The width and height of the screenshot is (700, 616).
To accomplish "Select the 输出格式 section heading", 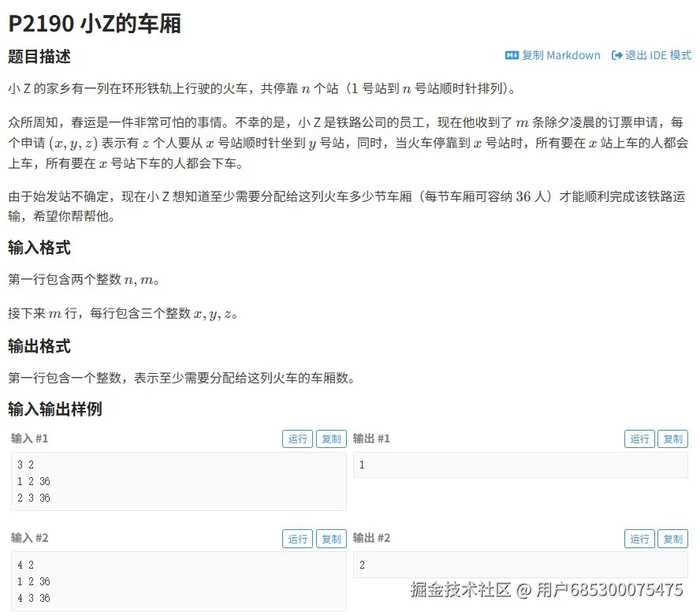I will pos(39,347).
